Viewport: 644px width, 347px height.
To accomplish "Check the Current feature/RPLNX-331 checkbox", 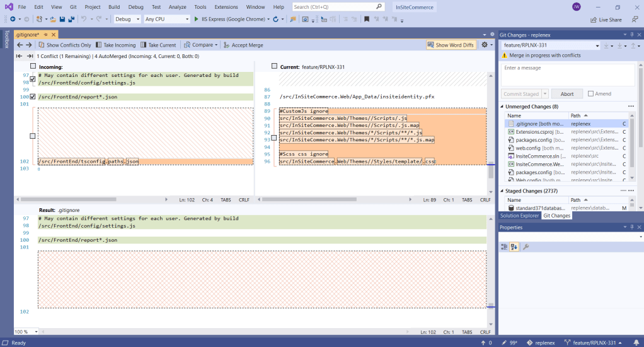I will (274, 66).
